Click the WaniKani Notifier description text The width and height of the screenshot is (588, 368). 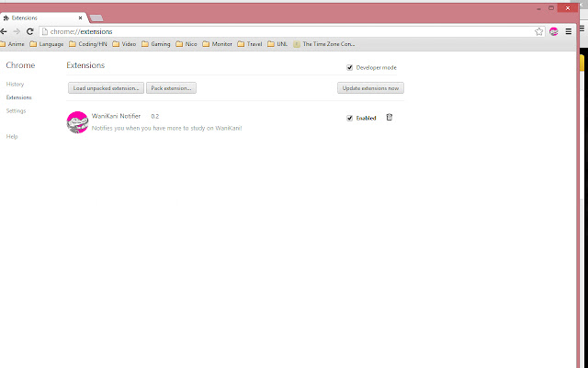tap(167, 128)
